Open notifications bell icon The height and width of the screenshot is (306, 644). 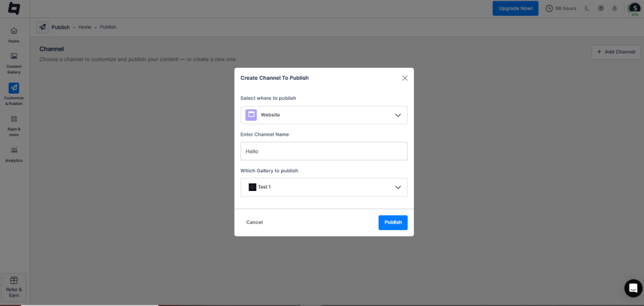tap(615, 8)
